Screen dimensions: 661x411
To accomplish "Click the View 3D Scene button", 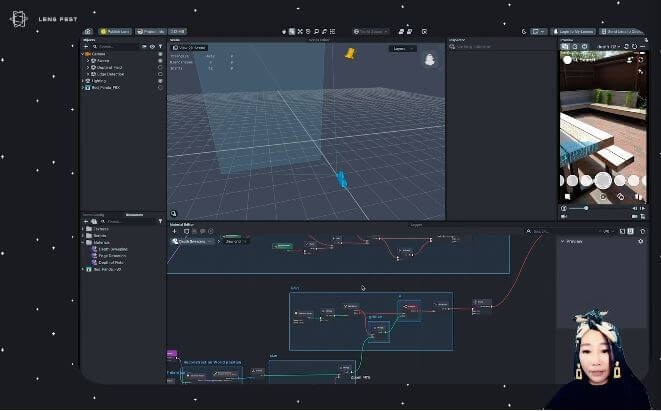I will (x=189, y=48).
